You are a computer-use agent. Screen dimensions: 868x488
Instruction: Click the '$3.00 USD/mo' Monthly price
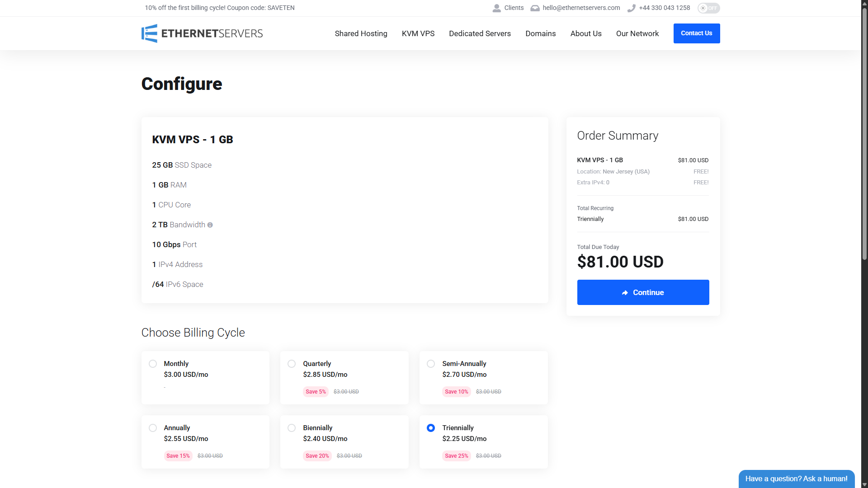186,375
